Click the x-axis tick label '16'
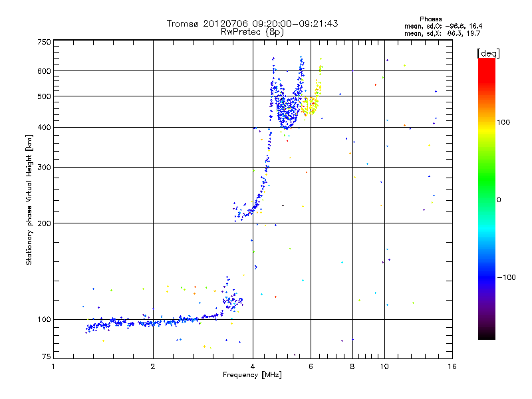532x399 pixels. tap(452, 366)
